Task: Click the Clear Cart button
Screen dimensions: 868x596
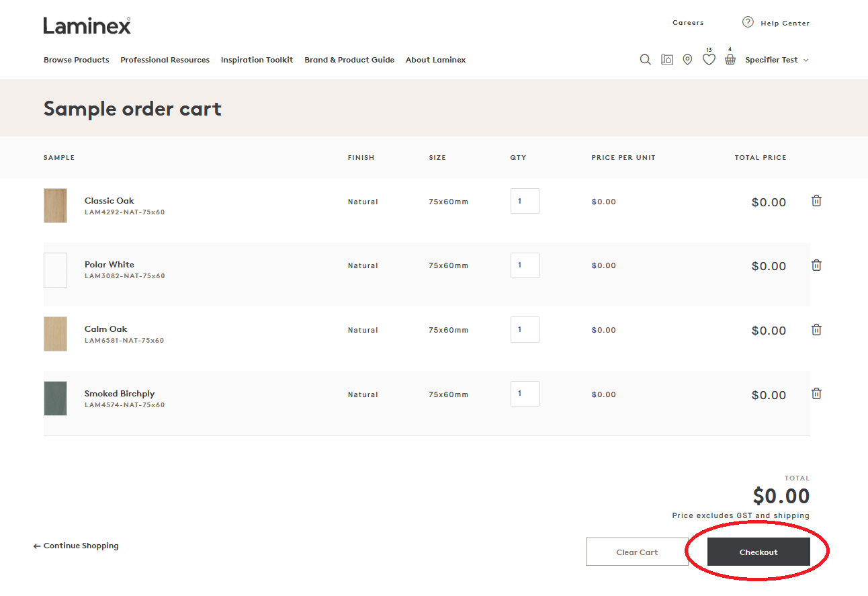Action: tap(636, 552)
